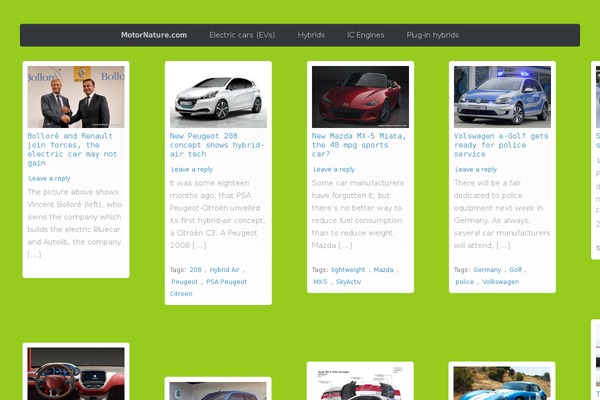Open the red car interior dashboard thumbnail
This screenshot has width=600, height=400.
tap(76, 374)
